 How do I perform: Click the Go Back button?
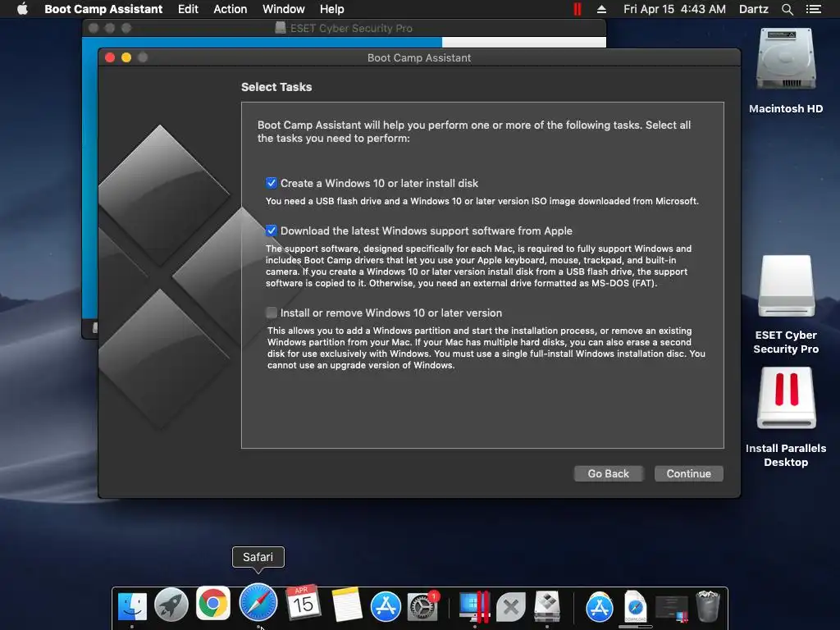(608, 473)
